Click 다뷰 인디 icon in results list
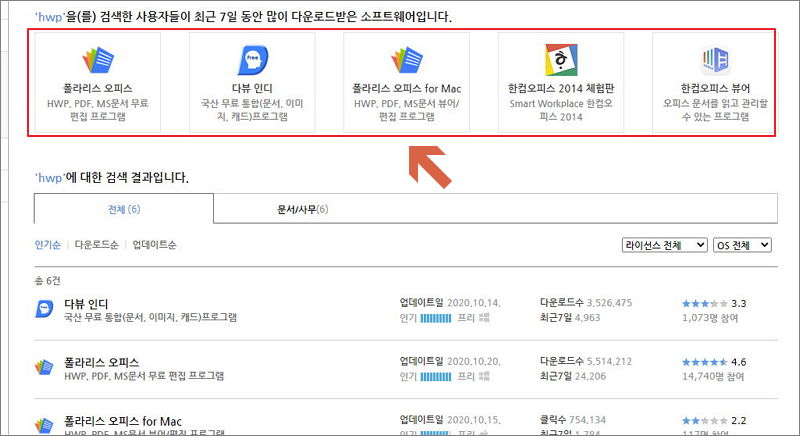Screen dimensions: 800x436 pyautogui.click(x=44, y=309)
